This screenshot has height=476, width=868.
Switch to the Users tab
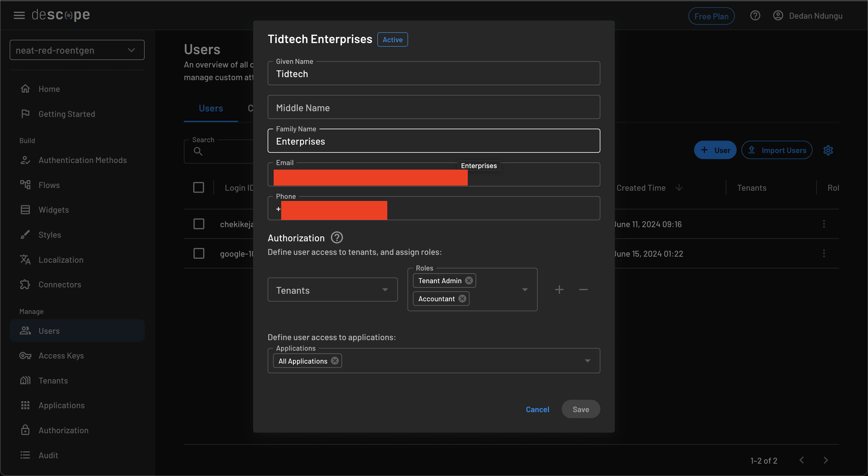(211, 108)
